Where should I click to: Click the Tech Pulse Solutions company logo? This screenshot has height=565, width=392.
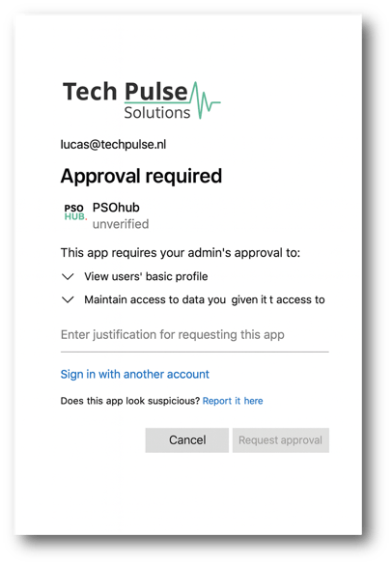pos(141,100)
